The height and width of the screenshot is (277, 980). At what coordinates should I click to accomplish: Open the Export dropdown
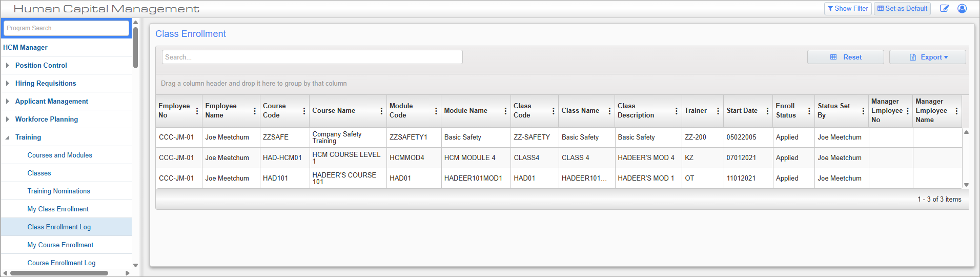[928, 57]
